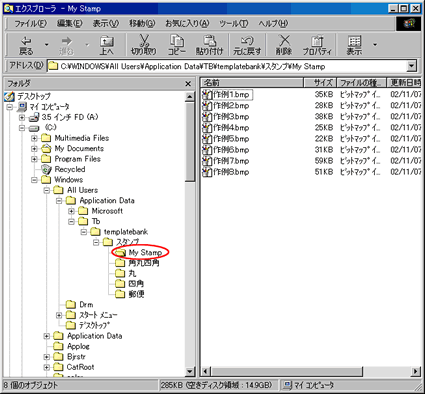Screen dimensions: 425x394
Task: Open the Back button history dropdown arrow
Action: pos(47,45)
